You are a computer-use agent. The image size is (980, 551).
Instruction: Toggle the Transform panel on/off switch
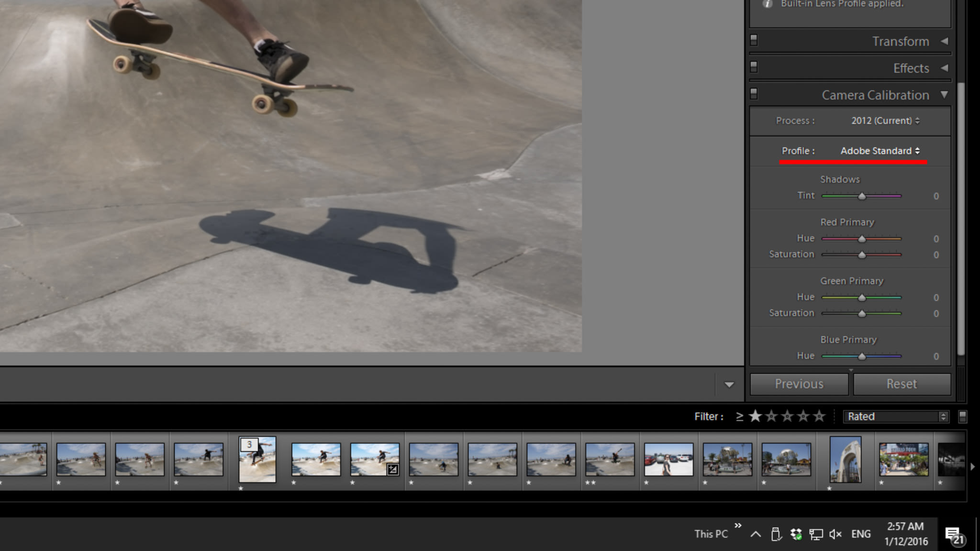coord(754,40)
